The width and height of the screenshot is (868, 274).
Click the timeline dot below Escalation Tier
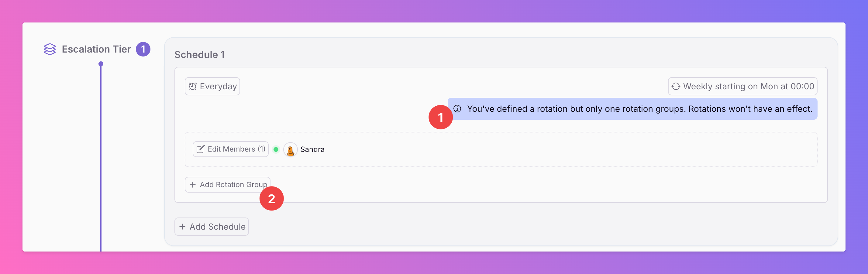point(101,63)
